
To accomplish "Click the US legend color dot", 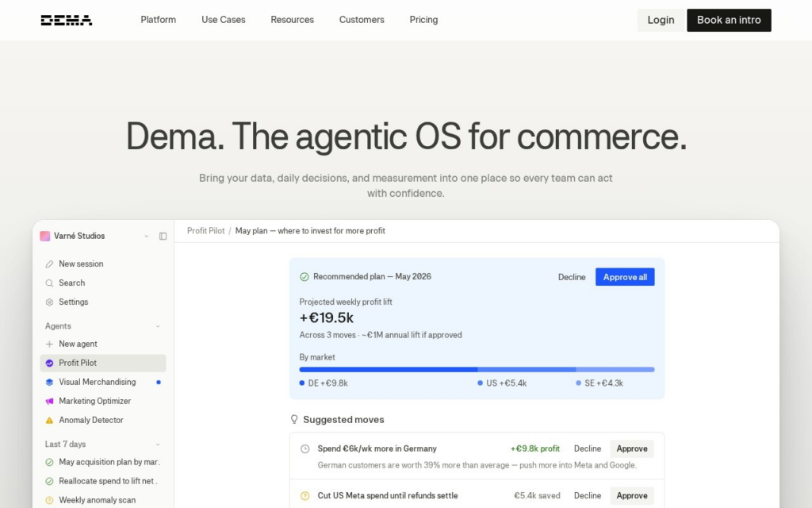I will pos(480,383).
